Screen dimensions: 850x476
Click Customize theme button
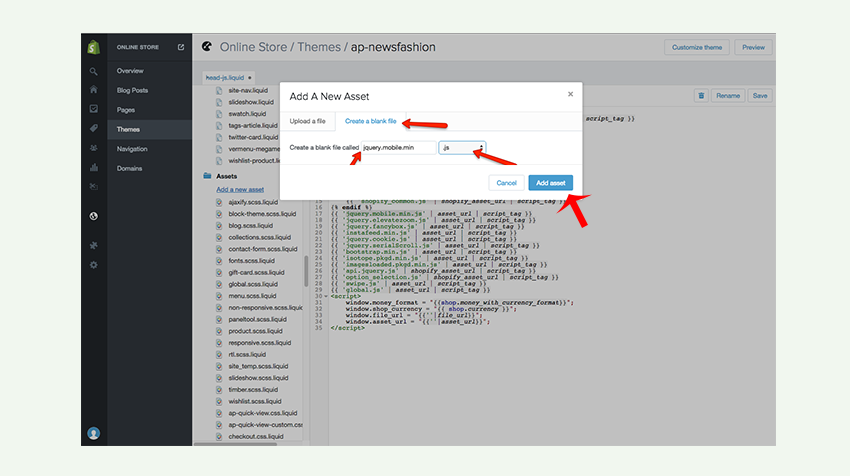(x=697, y=47)
